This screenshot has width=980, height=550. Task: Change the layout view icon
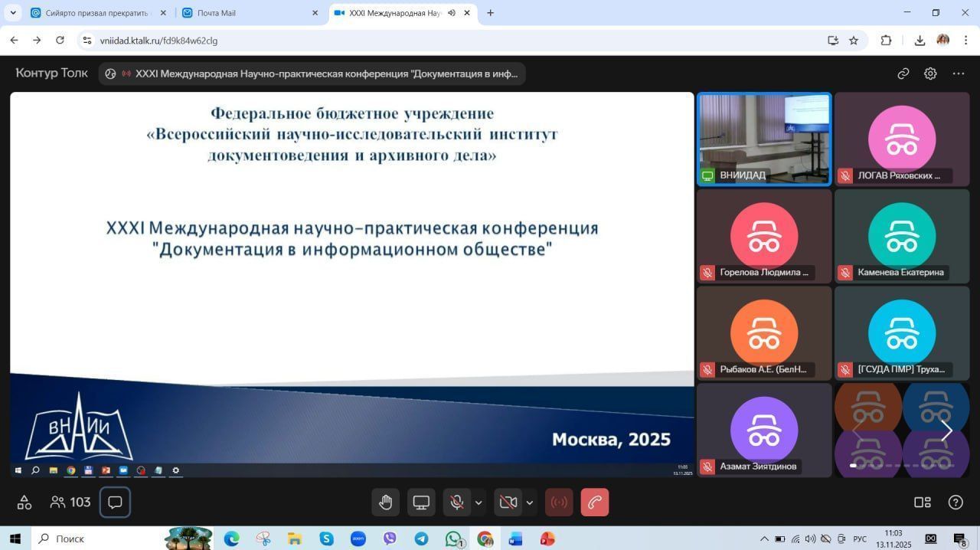[x=923, y=503]
